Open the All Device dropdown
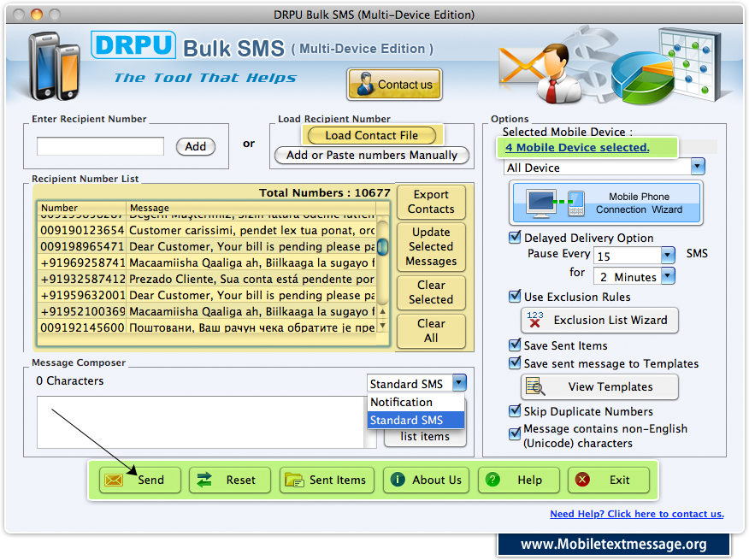The width and height of the screenshot is (749, 560). coord(698,167)
